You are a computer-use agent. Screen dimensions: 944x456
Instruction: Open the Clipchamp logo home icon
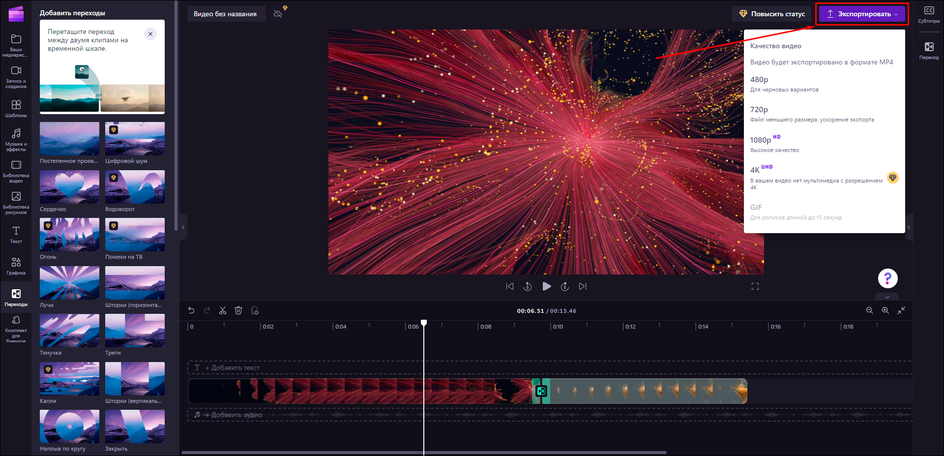tap(15, 13)
